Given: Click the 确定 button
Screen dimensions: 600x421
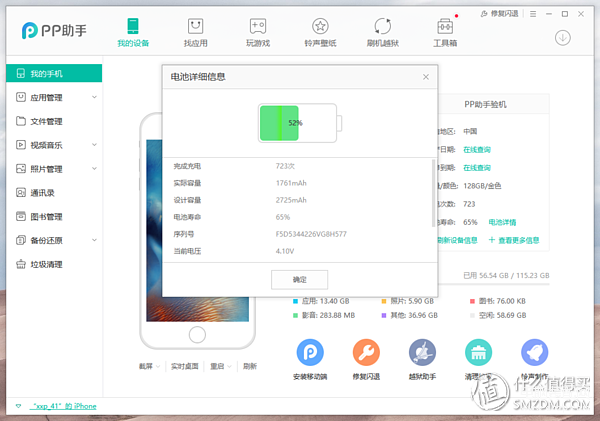Looking at the screenshot, I should click(300, 279).
